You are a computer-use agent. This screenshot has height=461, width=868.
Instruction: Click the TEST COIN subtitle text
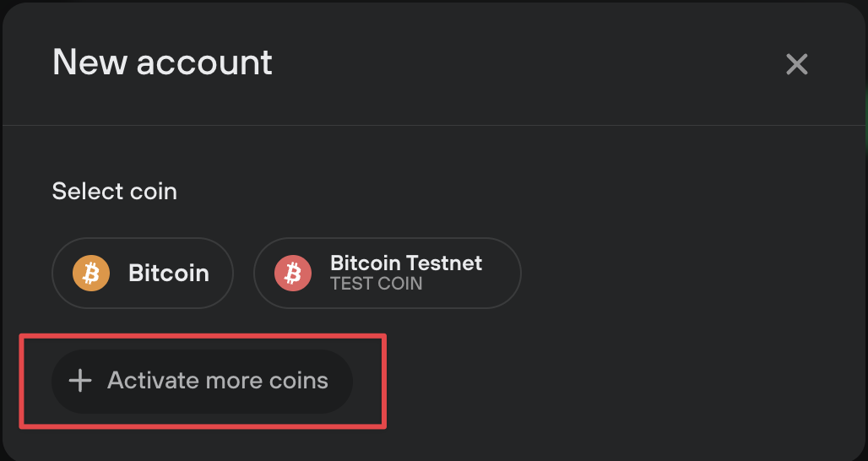377,284
